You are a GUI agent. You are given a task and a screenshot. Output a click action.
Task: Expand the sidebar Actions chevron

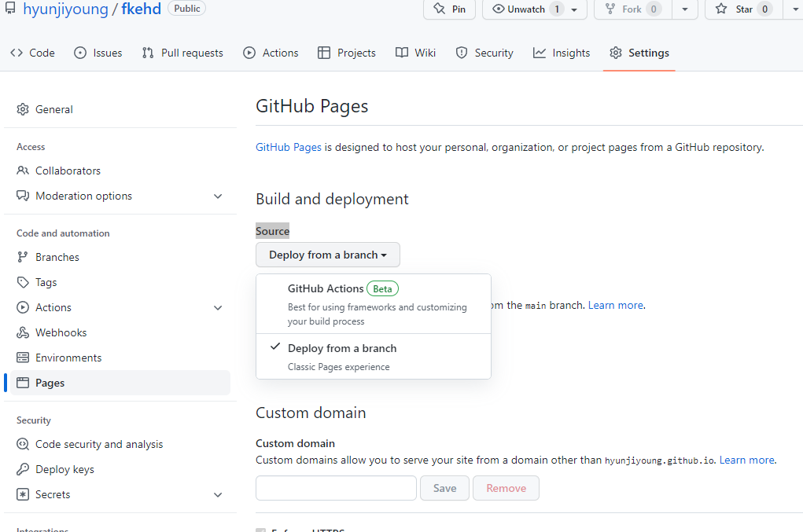pyautogui.click(x=218, y=307)
